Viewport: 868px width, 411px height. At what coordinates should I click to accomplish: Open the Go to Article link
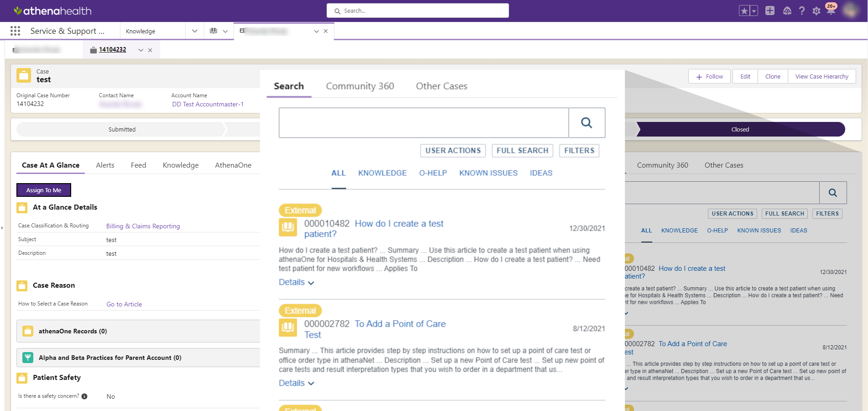click(x=124, y=304)
